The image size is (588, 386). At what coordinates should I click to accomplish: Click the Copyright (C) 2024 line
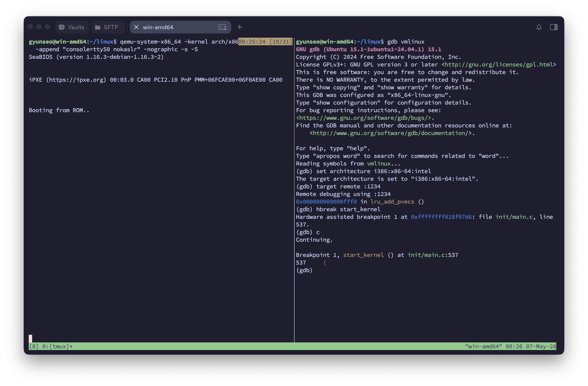[379, 57]
